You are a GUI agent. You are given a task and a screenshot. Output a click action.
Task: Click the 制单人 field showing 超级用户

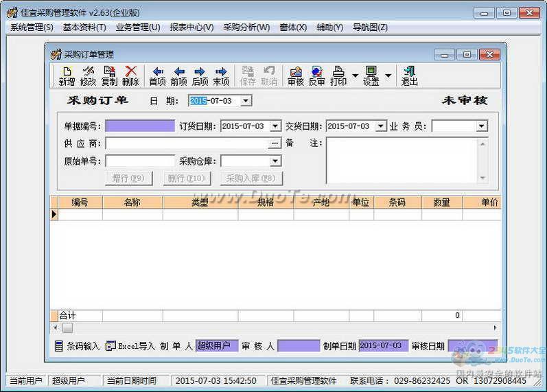(217, 346)
